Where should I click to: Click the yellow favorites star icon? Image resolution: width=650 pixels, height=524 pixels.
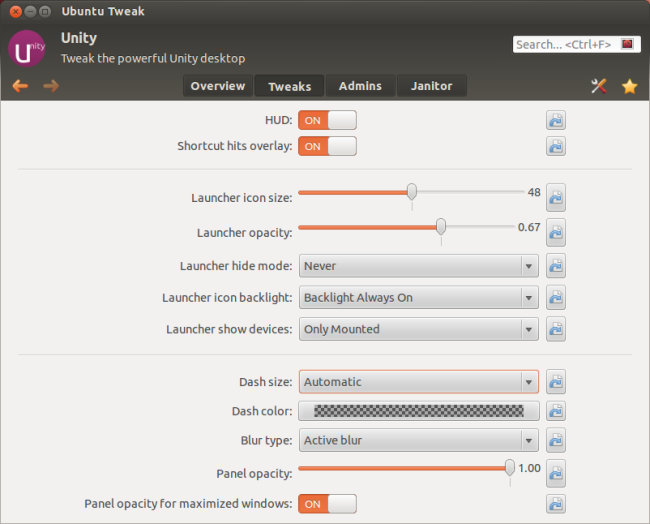629,86
